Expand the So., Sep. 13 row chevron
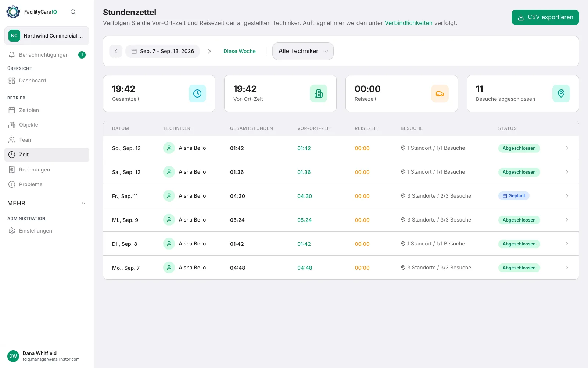The height and width of the screenshot is (368, 588). [x=567, y=148]
